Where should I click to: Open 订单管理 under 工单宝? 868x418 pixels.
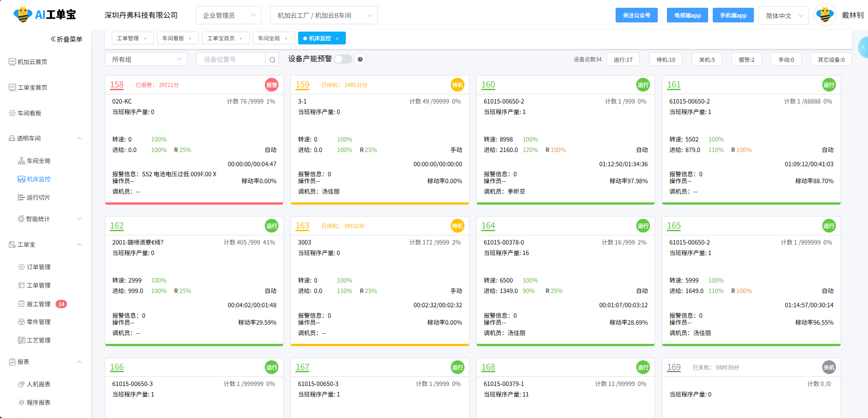[x=38, y=266]
